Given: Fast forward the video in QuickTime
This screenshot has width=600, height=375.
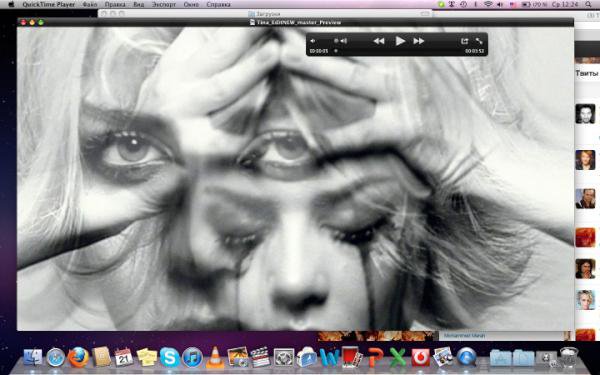Looking at the screenshot, I should point(419,41).
